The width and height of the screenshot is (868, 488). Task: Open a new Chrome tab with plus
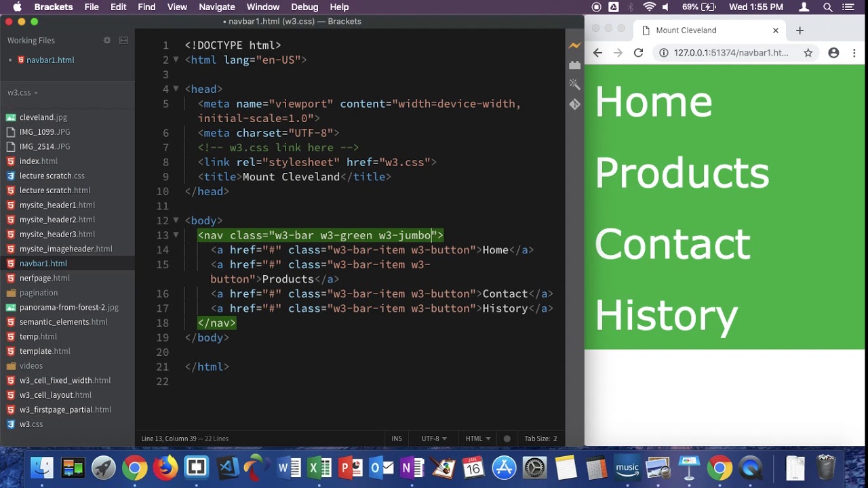[800, 30]
